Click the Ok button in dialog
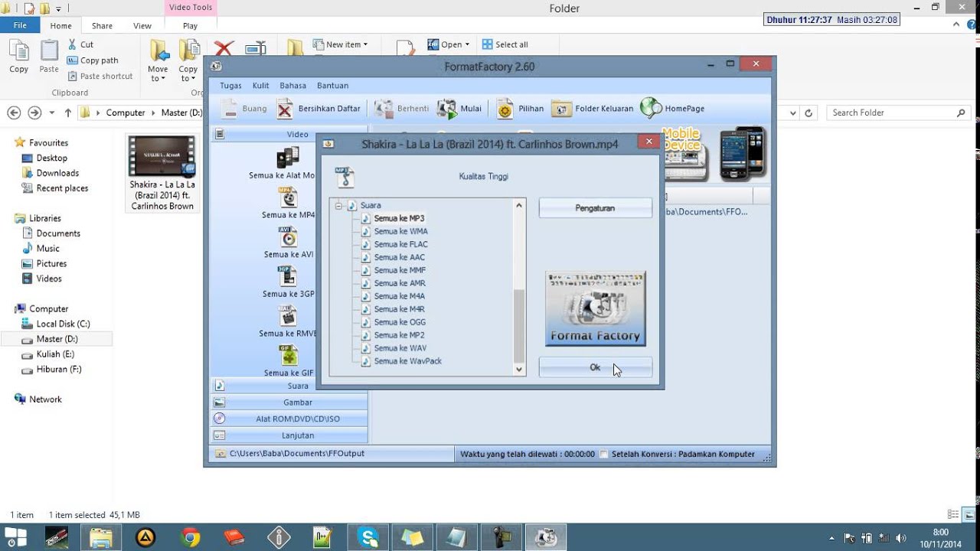Screen dimensions: 980x551 coord(596,368)
